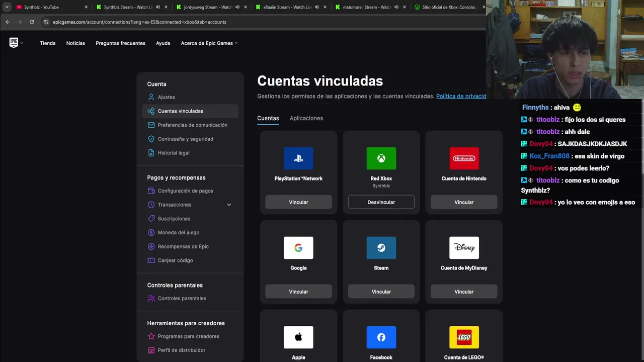Open the Tienda menu item
The image size is (644, 362).
pos(48,43)
